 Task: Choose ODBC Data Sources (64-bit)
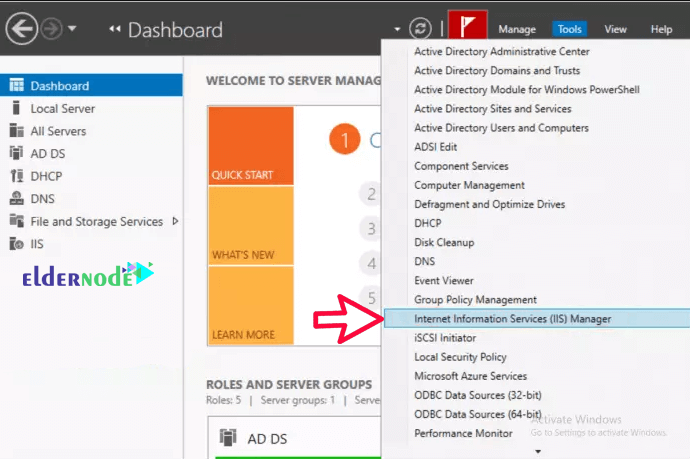pos(477,414)
